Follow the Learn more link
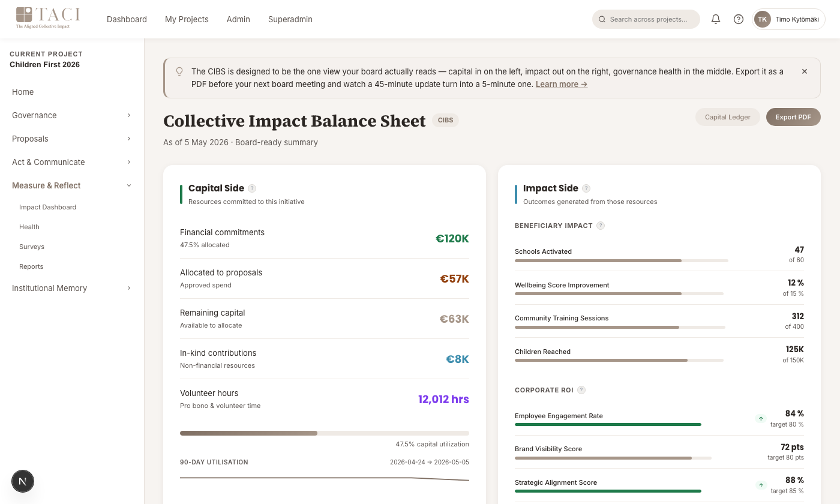 [x=562, y=85]
